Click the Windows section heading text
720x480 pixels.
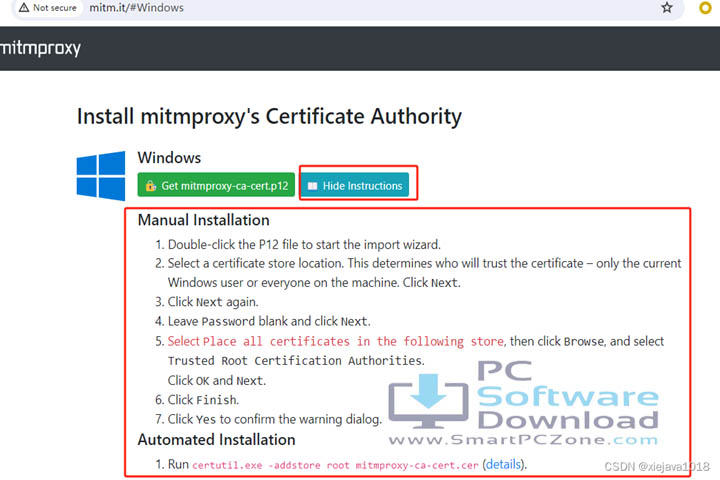click(x=169, y=158)
